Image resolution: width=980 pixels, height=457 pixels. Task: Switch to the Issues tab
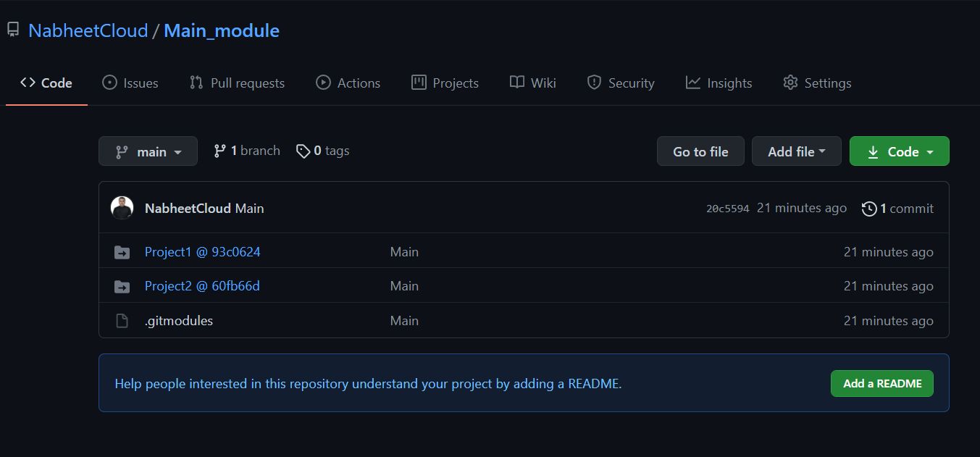point(130,83)
